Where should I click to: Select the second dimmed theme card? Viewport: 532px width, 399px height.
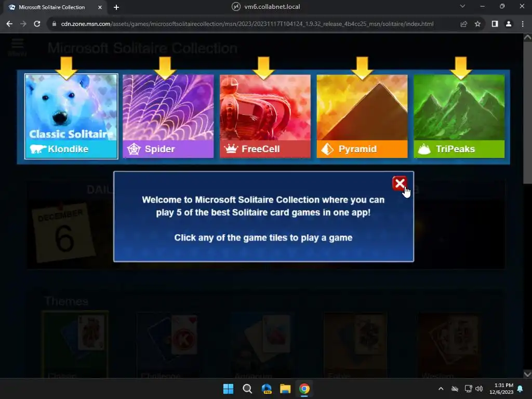pyautogui.click(x=169, y=345)
